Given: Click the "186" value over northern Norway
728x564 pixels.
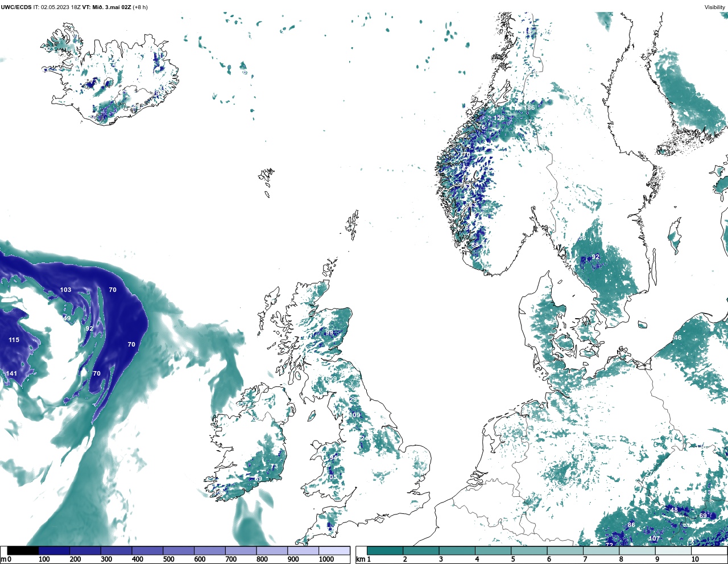Looking at the screenshot, I should pos(530,108).
